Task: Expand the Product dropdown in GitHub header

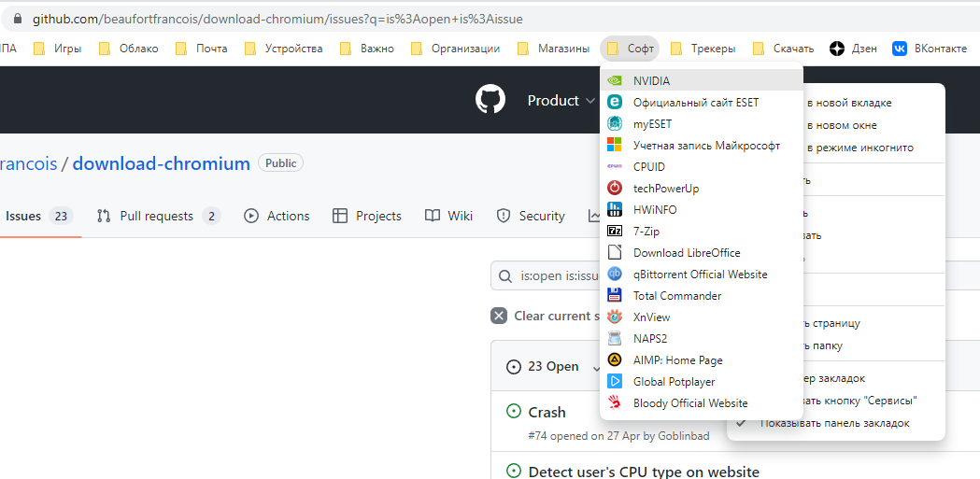Action: 561,101
